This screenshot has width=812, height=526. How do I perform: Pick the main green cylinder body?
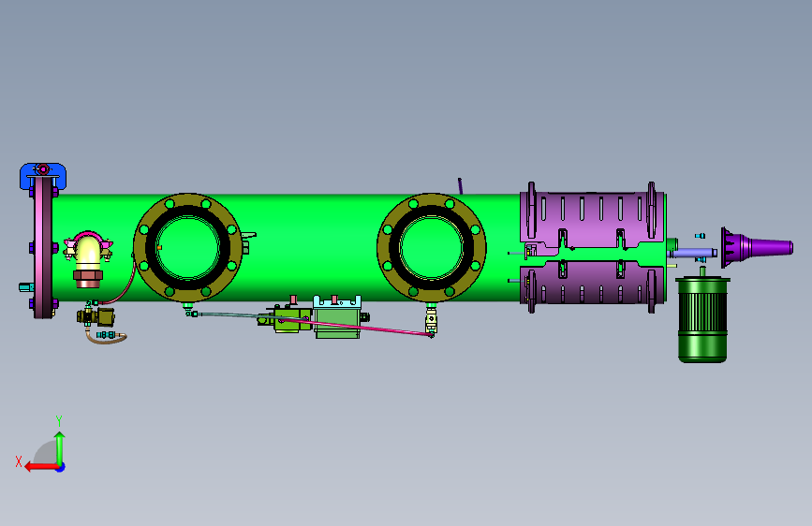pyautogui.click(x=311, y=247)
